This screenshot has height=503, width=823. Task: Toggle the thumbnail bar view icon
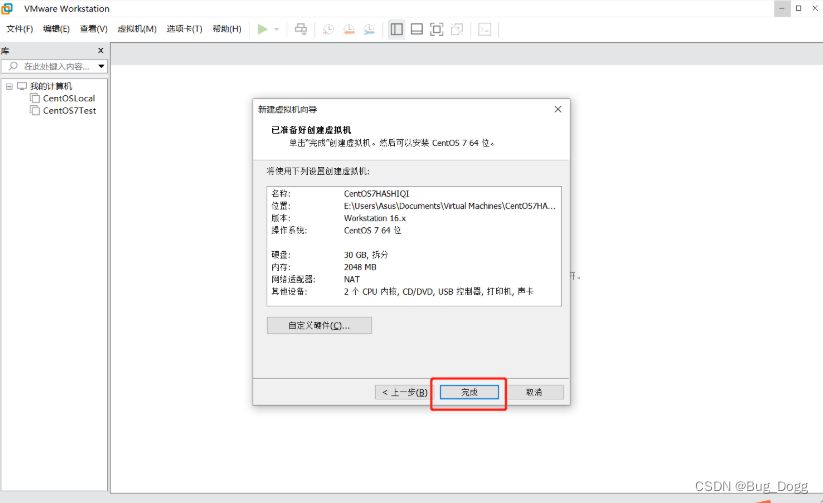tap(417, 29)
